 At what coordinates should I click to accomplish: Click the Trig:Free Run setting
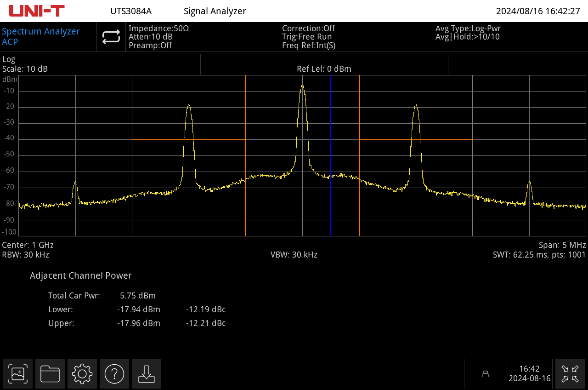307,37
